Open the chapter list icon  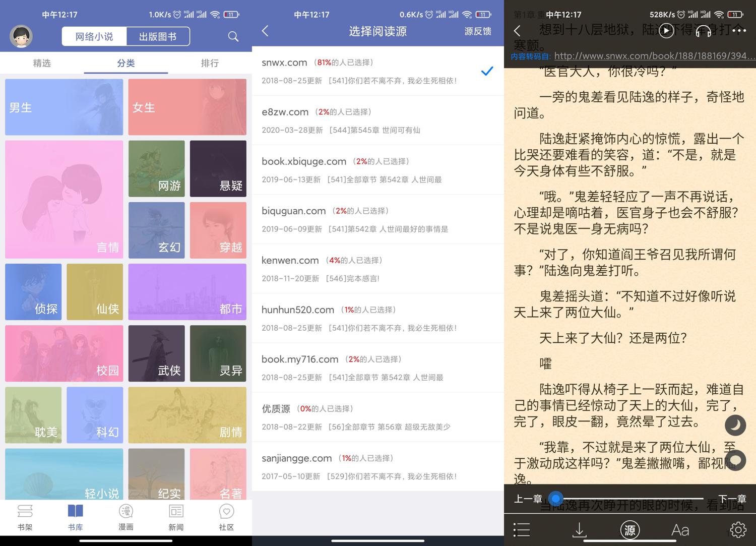[x=521, y=529]
